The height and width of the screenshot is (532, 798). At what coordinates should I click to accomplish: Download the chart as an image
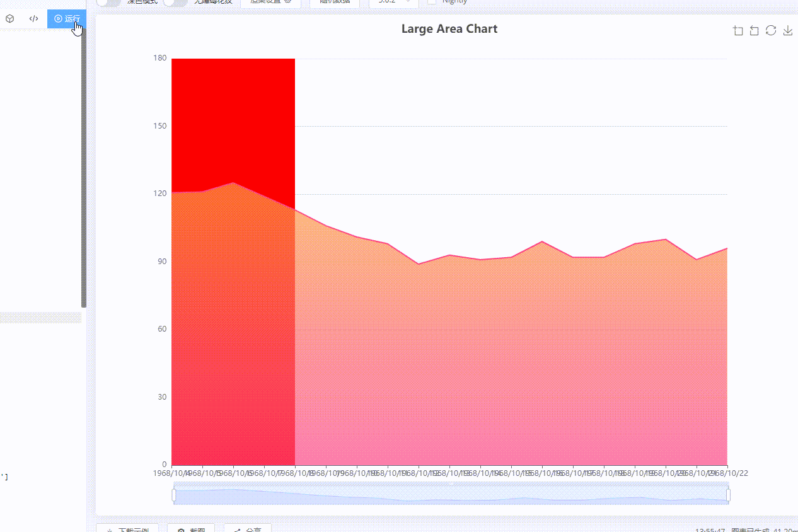(787, 30)
